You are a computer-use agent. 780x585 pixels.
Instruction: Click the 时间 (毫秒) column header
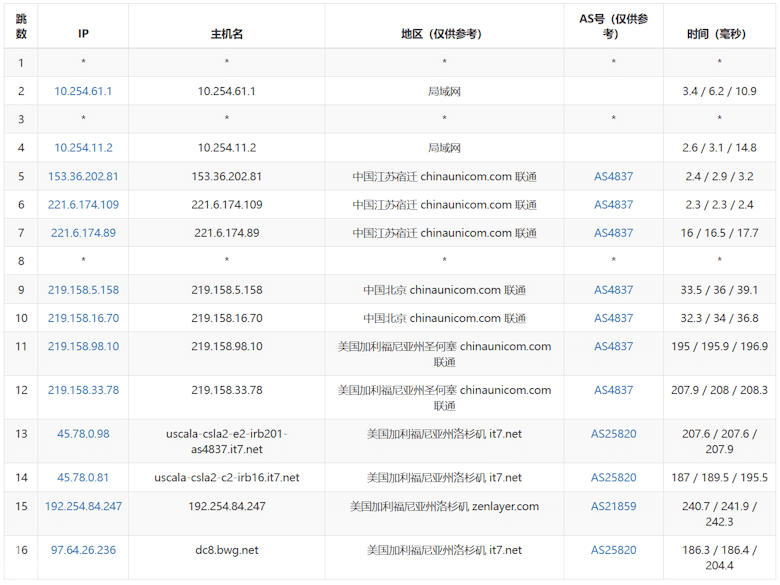(x=716, y=34)
